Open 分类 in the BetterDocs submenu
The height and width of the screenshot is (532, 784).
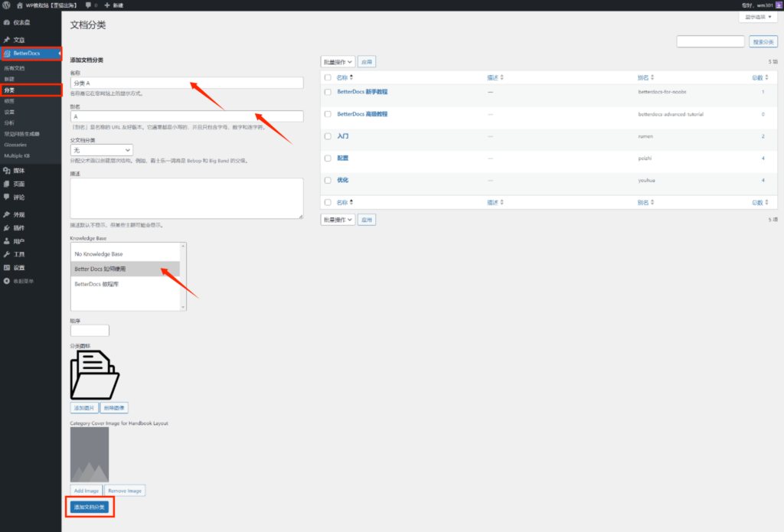(9, 90)
